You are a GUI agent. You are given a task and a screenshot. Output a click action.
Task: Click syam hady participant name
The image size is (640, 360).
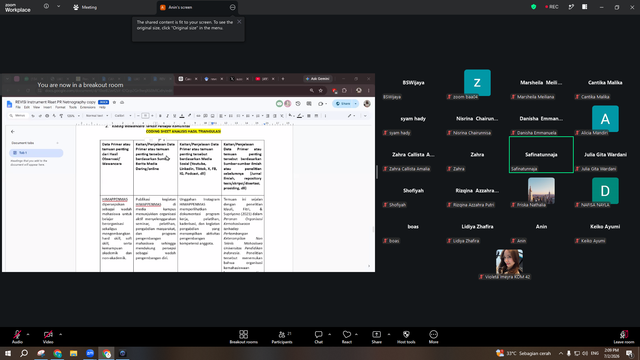[413, 119]
